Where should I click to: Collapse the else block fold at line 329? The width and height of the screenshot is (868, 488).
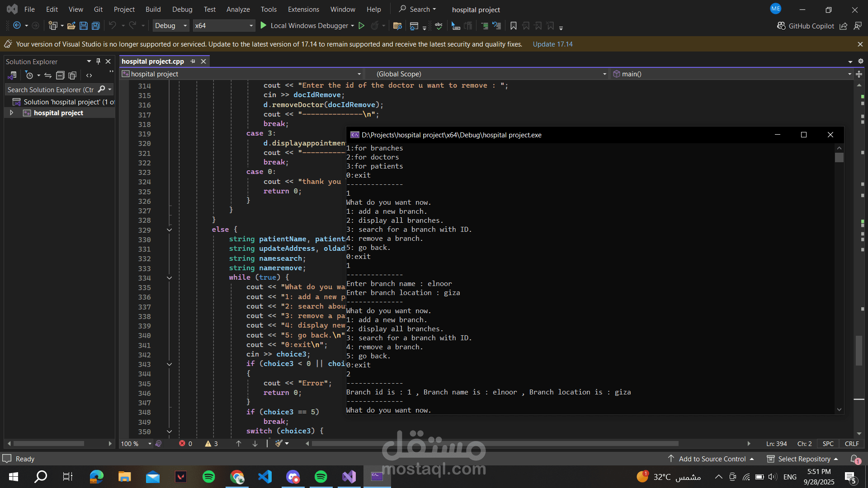click(170, 230)
